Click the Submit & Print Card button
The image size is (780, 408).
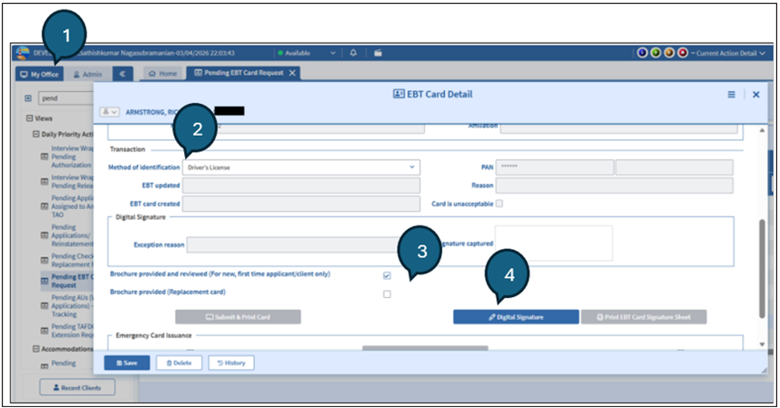[x=238, y=317]
